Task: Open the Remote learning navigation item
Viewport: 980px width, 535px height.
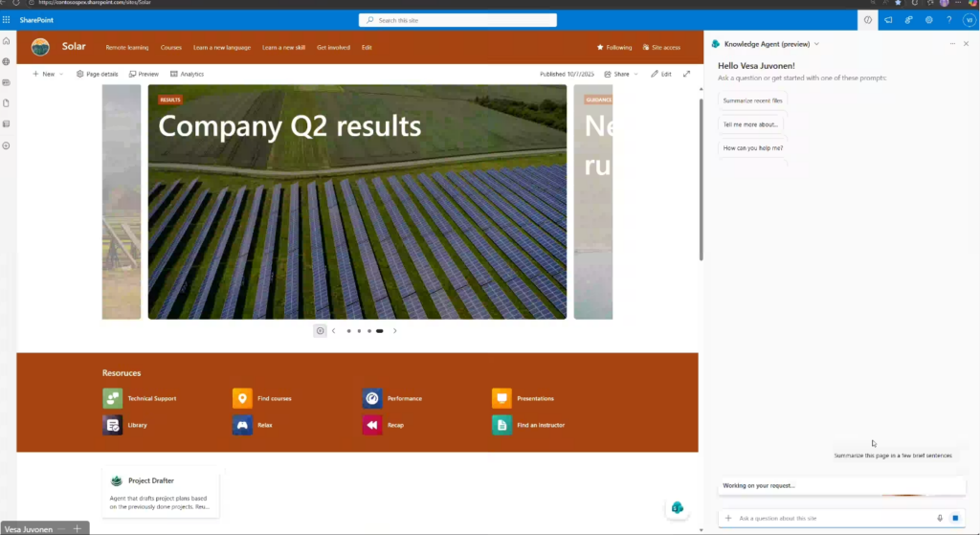Action: 127,47
